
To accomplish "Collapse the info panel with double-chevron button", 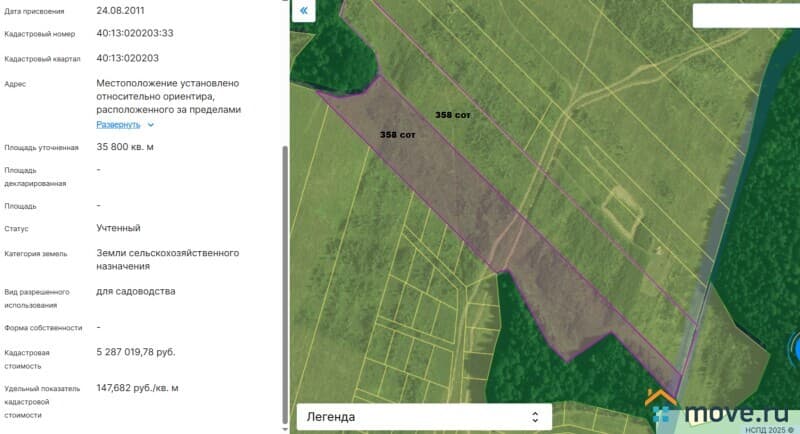I will [x=304, y=12].
